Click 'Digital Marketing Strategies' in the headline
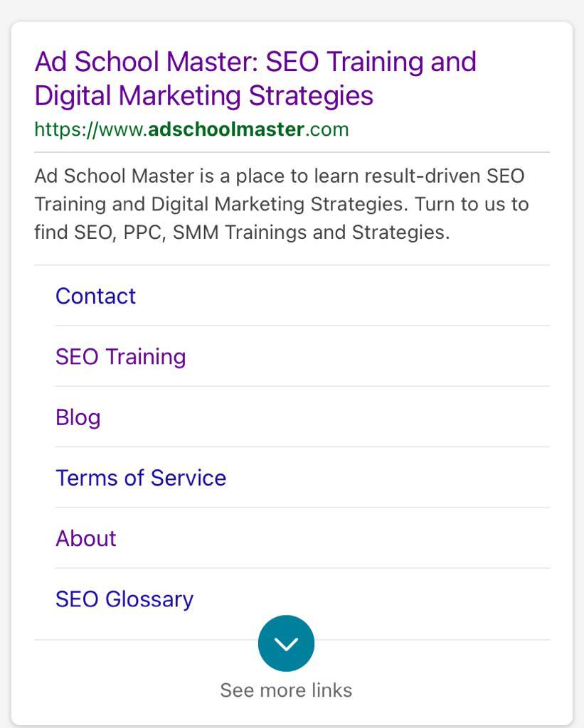This screenshot has height=728, width=584. (204, 96)
